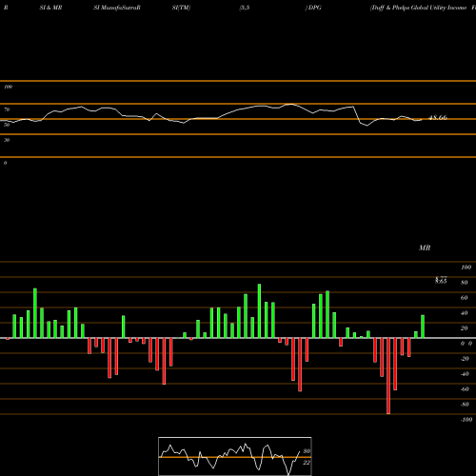
Task: Click the '-100' label on the MR axis
Action: [x=466, y=420]
